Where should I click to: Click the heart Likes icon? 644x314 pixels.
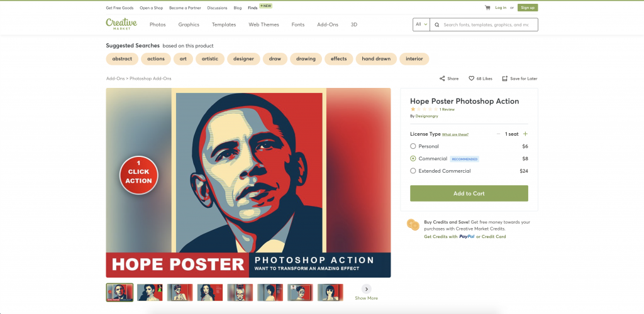(x=472, y=78)
